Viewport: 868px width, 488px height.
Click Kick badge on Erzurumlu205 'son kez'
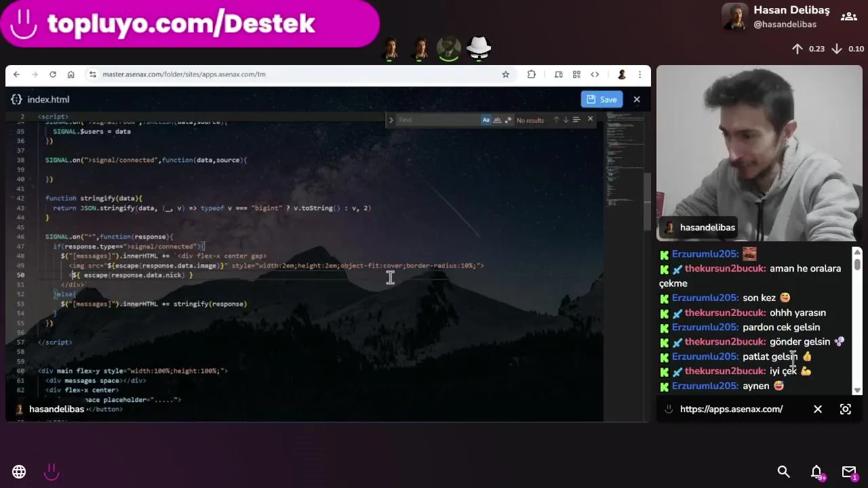click(665, 298)
